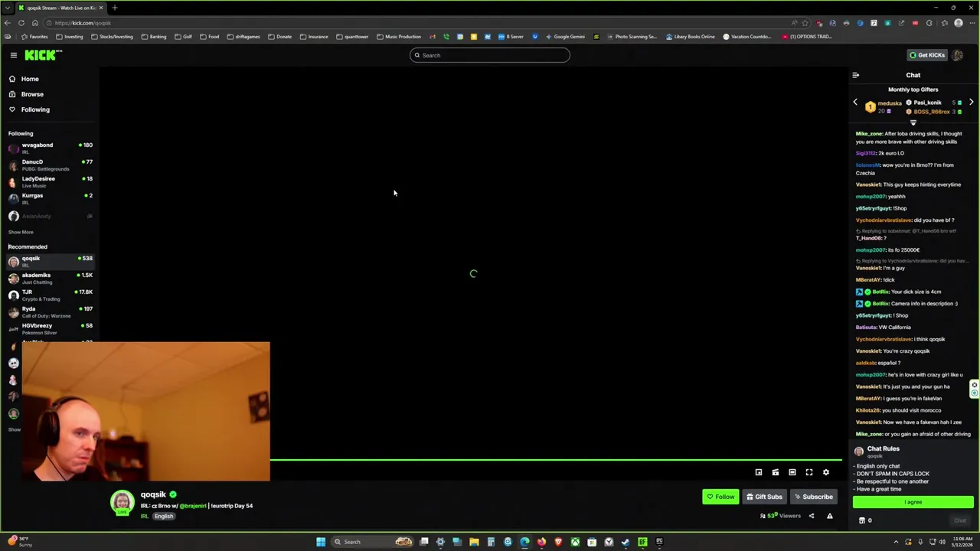Open the clip creation icon

click(x=776, y=472)
